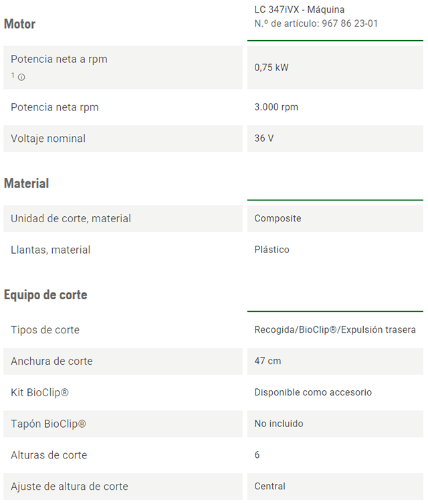This screenshot has height=504, width=428.
Task: Click the Anchura de corte label
Action: 51,361
